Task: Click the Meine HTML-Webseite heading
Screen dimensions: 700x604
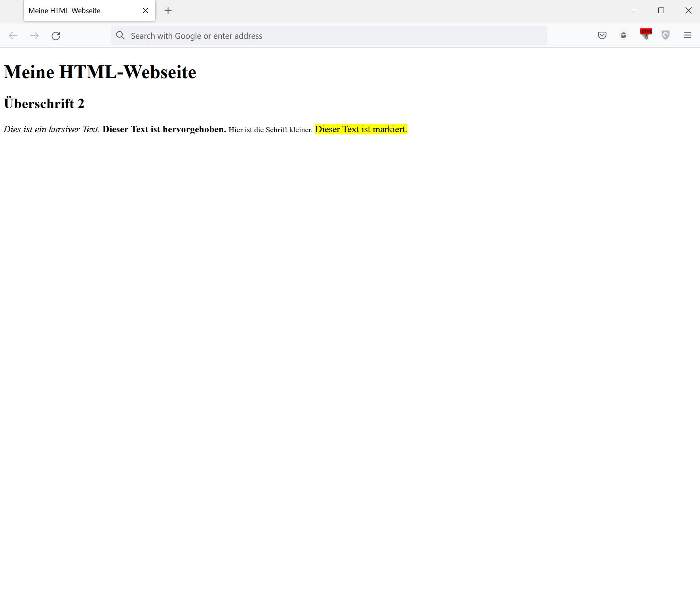Action: pos(100,72)
